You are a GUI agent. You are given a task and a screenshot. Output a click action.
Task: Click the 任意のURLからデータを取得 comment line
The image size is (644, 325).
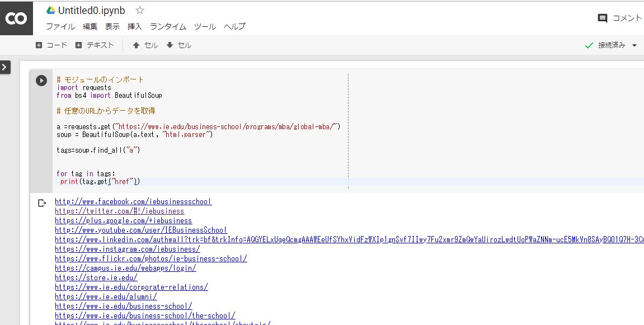pos(106,111)
